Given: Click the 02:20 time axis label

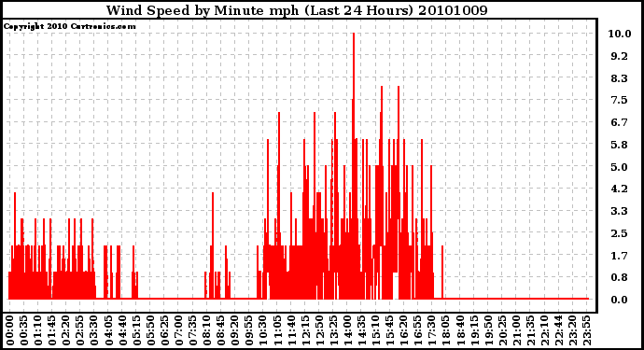Looking at the screenshot, I should click(66, 331).
